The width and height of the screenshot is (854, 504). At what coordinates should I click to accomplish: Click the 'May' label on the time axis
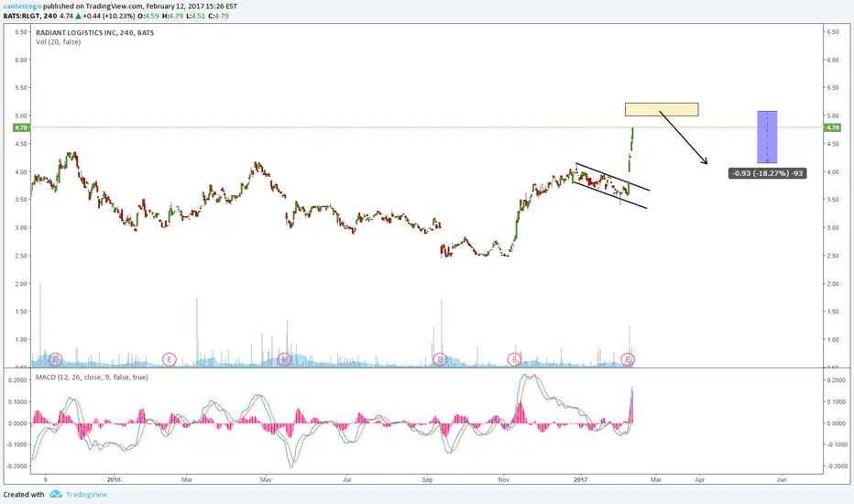pos(266,480)
